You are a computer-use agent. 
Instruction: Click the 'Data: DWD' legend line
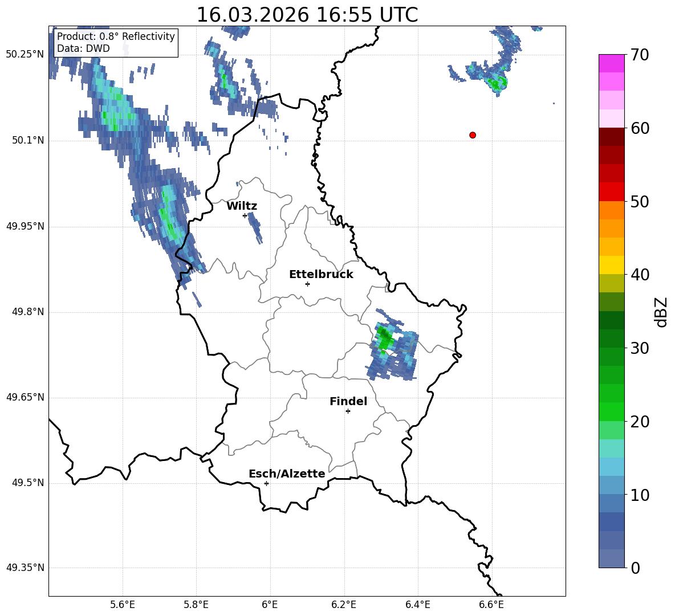click(x=83, y=48)
